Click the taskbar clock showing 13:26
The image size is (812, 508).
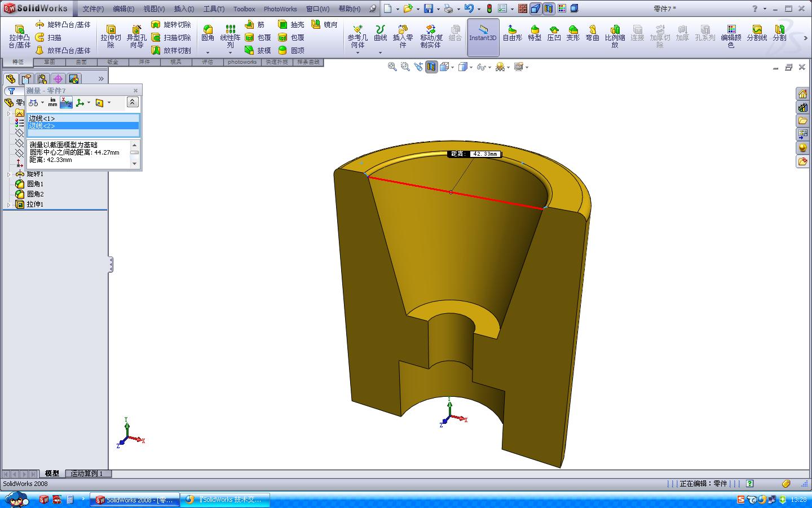click(x=798, y=500)
